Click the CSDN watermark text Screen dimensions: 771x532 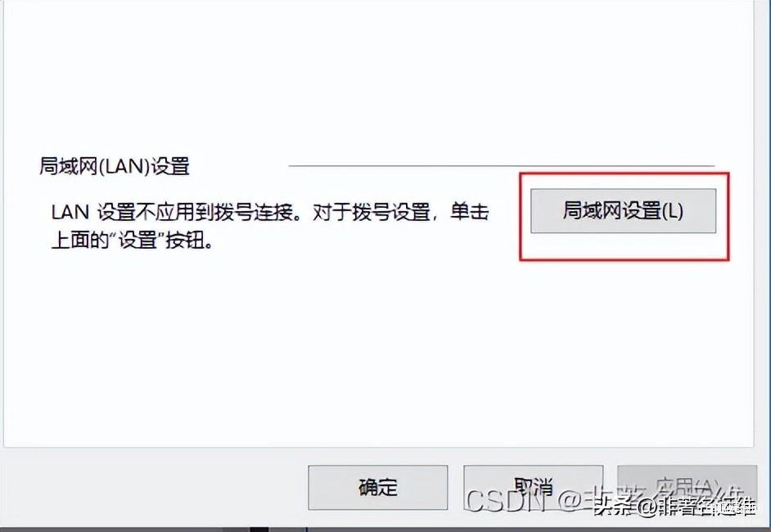pyautogui.click(x=504, y=501)
